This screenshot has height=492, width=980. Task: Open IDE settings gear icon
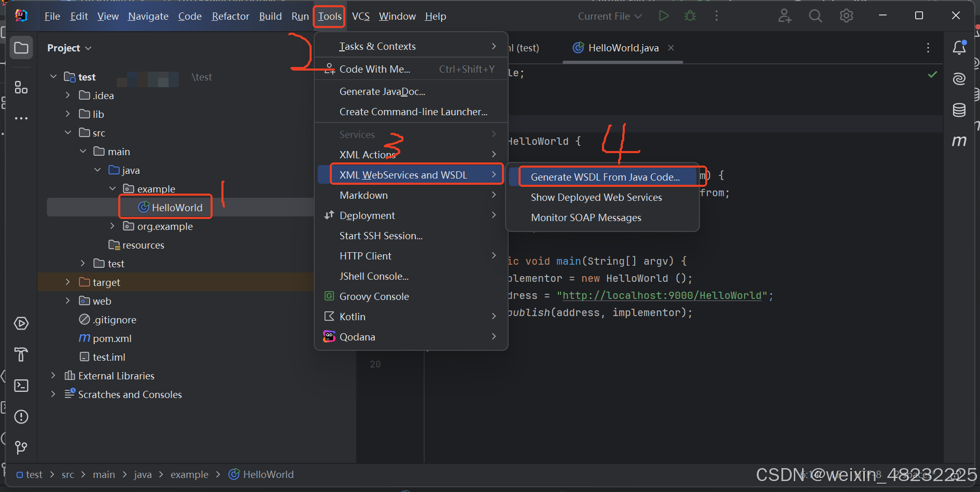tap(846, 16)
